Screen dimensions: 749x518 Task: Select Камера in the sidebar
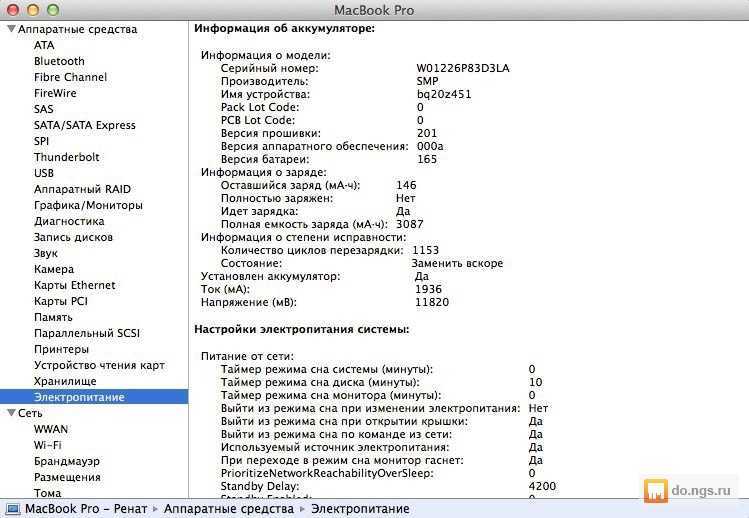54,270
